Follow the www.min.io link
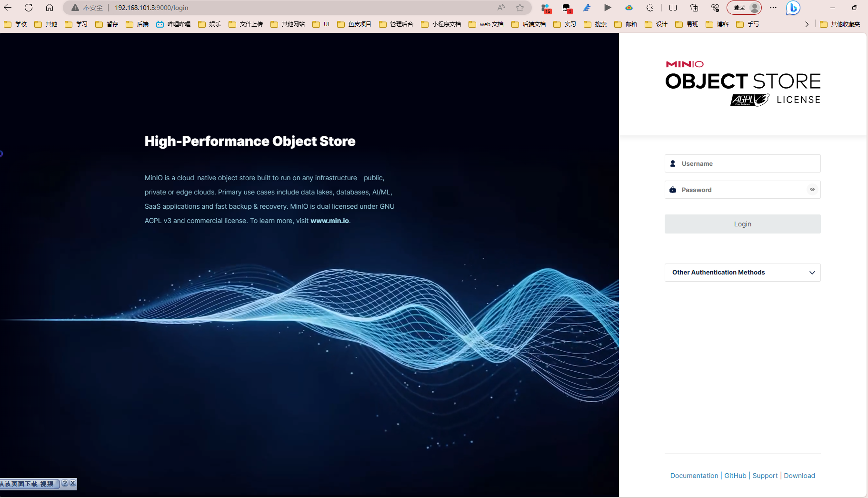The height and width of the screenshot is (498, 868). point(329,221)
